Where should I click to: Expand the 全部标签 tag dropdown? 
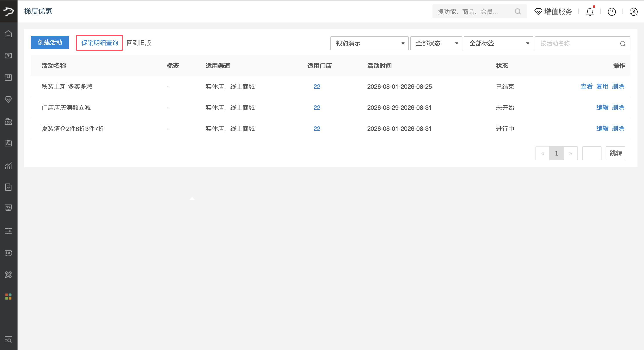pos(498,43)
